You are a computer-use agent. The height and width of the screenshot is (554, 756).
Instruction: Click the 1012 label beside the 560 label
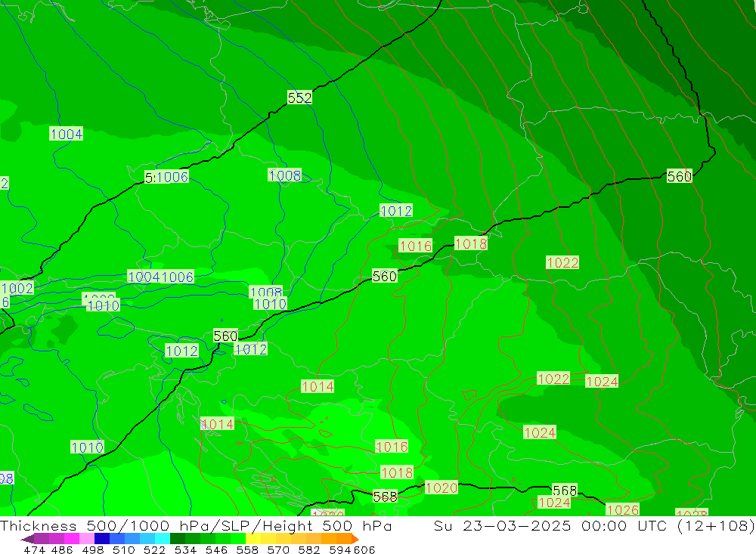pyautogui.click(x=251, y=349)
